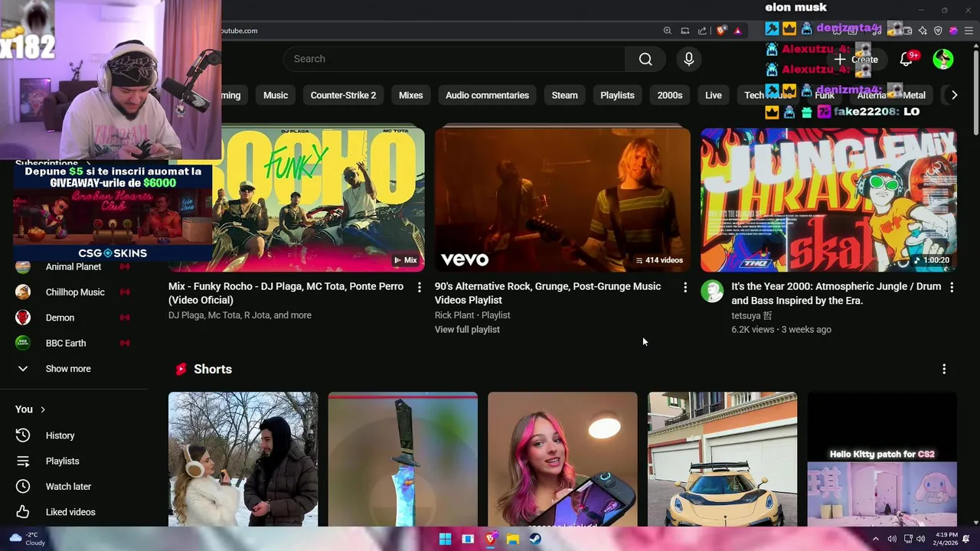Screen dimensions: 980x551
Task: Open Rick Plant channel link
Action: click(455, 315)
